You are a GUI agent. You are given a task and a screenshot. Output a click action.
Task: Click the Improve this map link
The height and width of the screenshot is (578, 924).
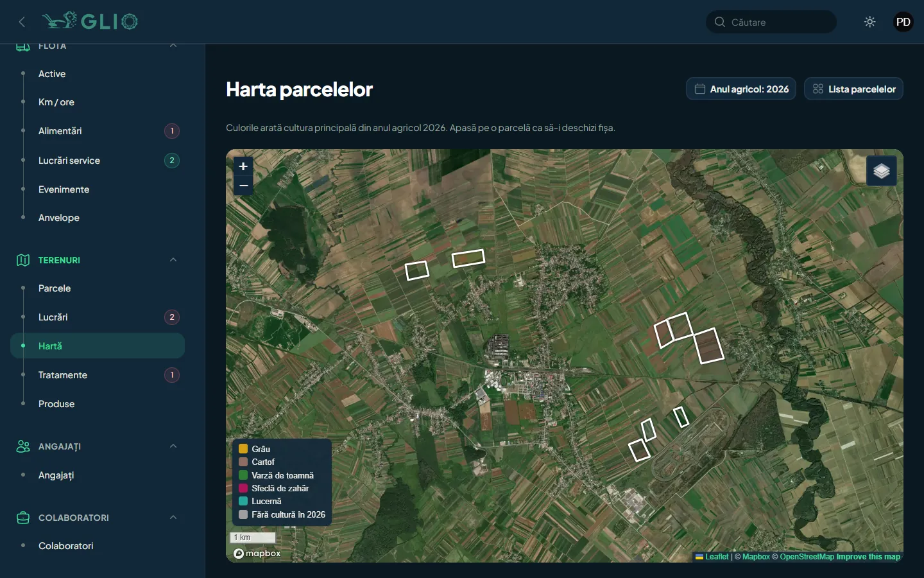click(x=868, y=557)
